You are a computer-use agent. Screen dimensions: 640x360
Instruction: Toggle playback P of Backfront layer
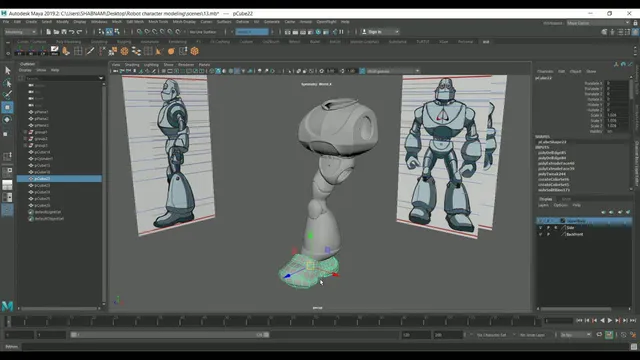pos(548,234)
